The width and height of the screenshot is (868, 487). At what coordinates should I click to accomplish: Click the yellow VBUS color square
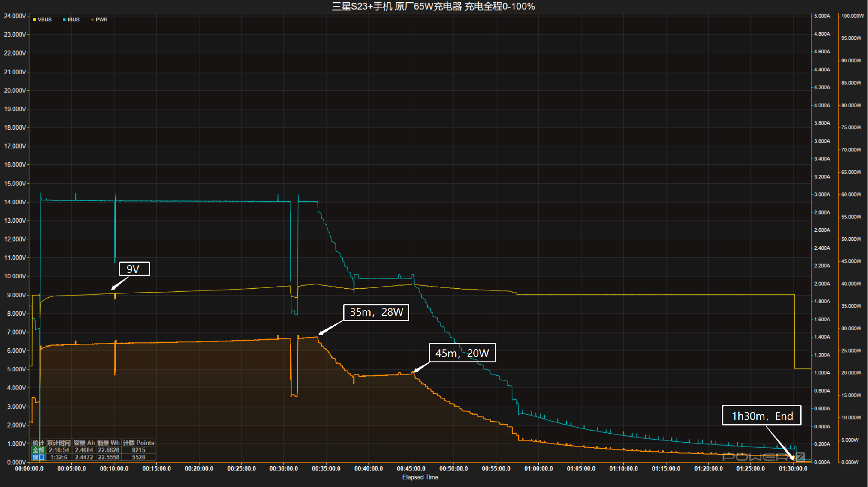(34, 20)
